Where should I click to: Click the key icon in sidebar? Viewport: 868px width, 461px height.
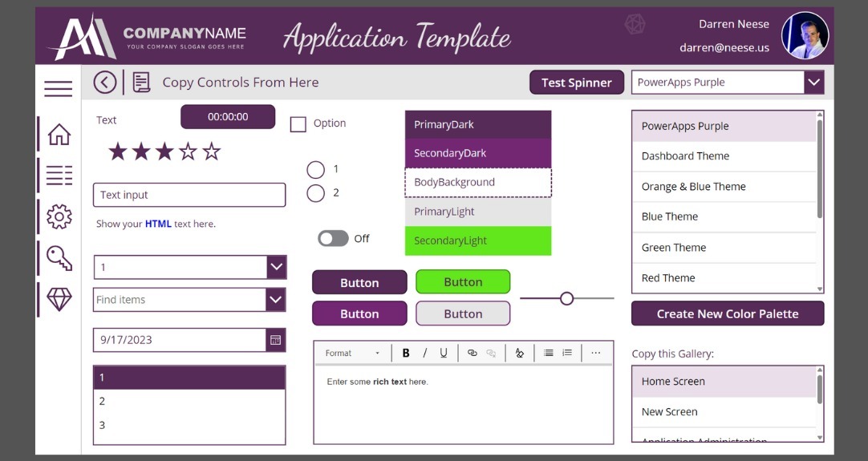coord(59,257)
